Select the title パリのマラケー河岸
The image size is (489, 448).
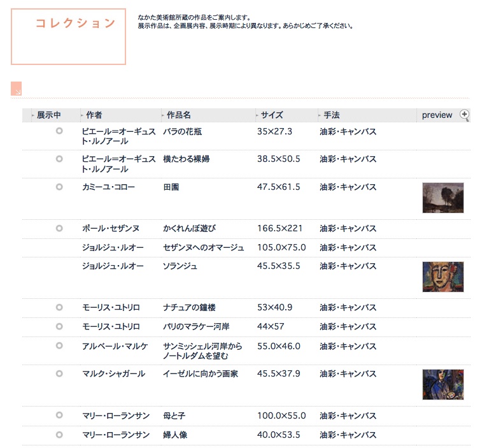[196, 326]
